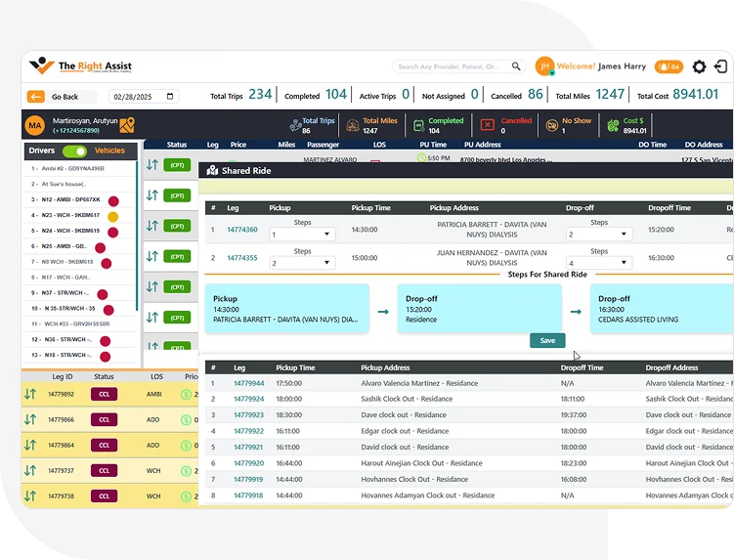The image size is (734, 560).
Task: Click the clock icon beside 5:50 PM
Action: coord(421,158)
